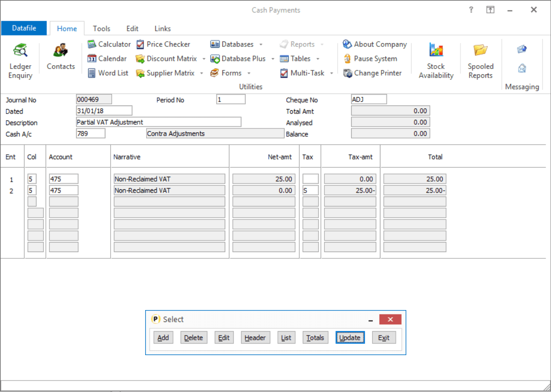Expand the Database Plus dropdown arrow
The width and height of the screenshot is (551, 392).
[273, 59]
